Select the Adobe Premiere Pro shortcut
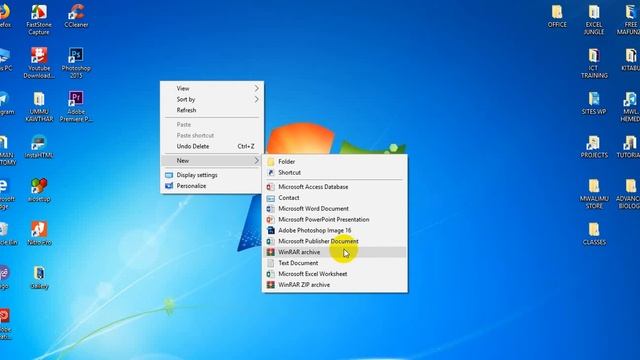This screenshot has height=360, width=640. [x=76, y=106]
